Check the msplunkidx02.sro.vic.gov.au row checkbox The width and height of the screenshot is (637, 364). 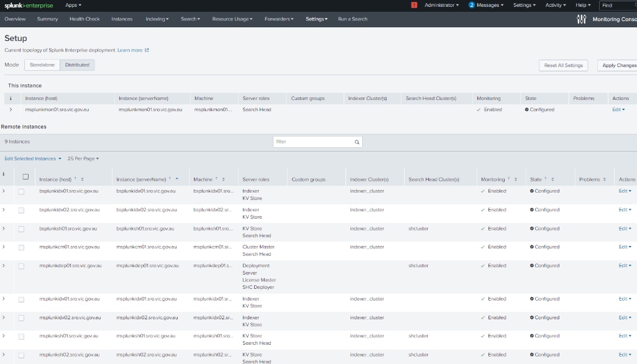coord(21,317)
